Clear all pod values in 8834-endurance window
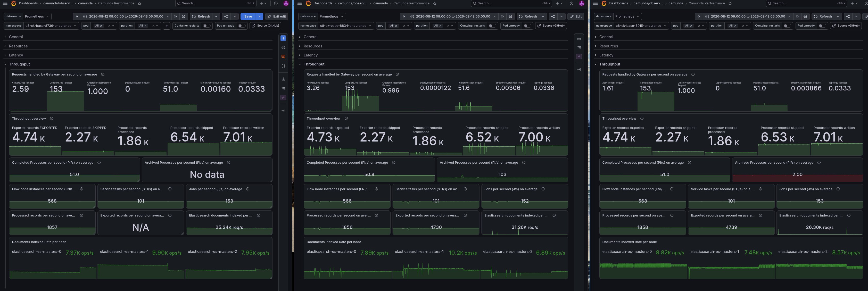The height and width of the screenshot is (291, 868). tap(404, 26)
